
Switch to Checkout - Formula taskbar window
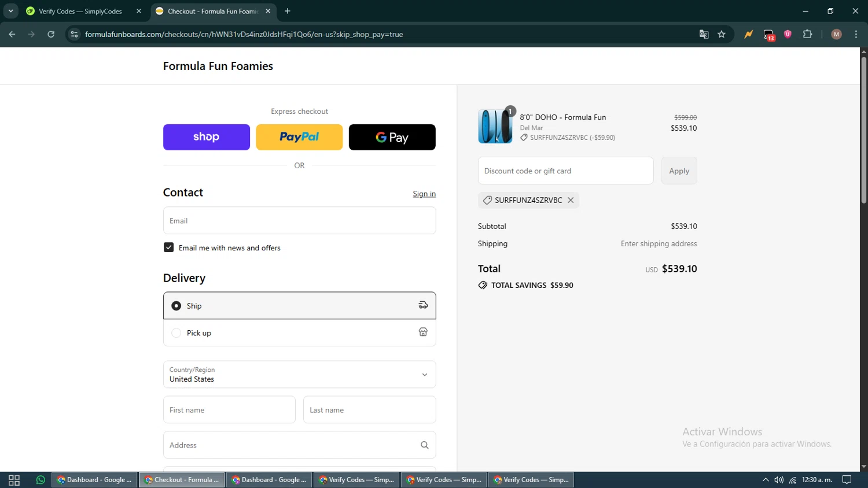pos(182,480)
